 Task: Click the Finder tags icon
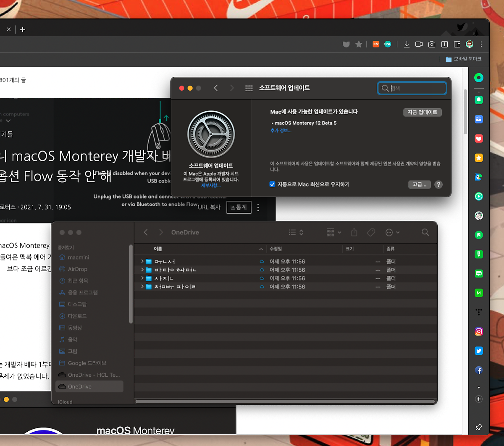click(x=371, y=232)
